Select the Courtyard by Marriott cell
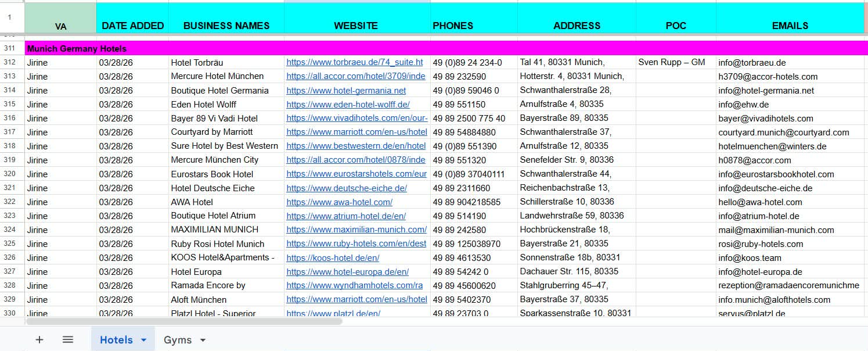The image size is (868, 351). 226,132
